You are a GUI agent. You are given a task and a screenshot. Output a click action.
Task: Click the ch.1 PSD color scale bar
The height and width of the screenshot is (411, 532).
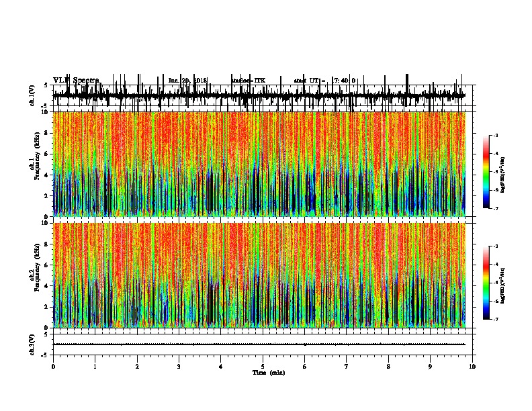pos(486,172)
